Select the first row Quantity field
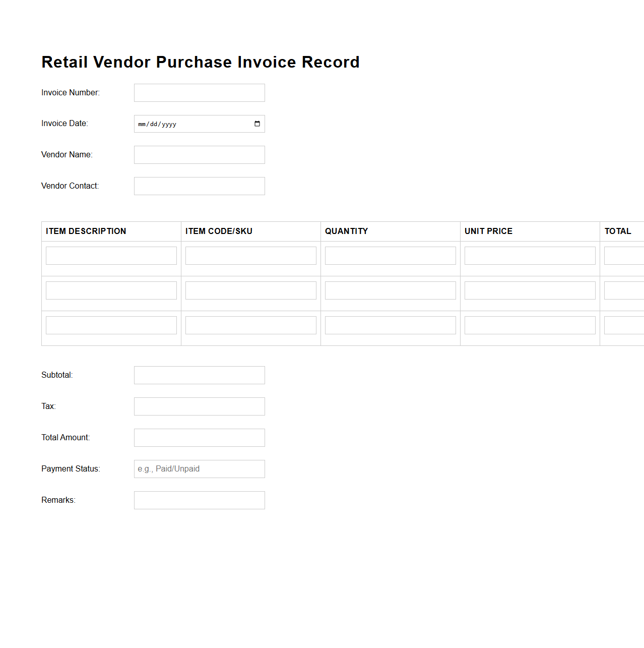This screenshot has width=644, height=648. [x=390, y=255]
